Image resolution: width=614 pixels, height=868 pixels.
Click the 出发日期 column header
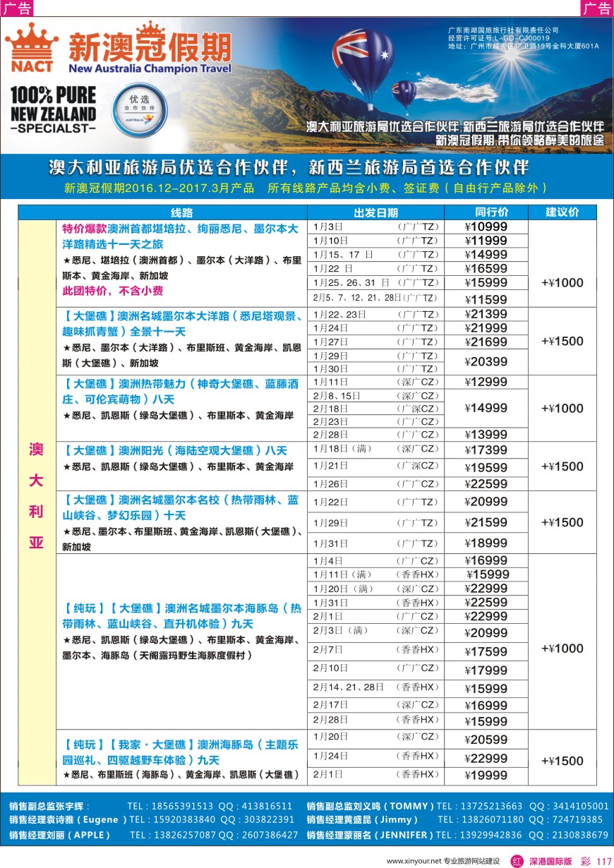375,212
